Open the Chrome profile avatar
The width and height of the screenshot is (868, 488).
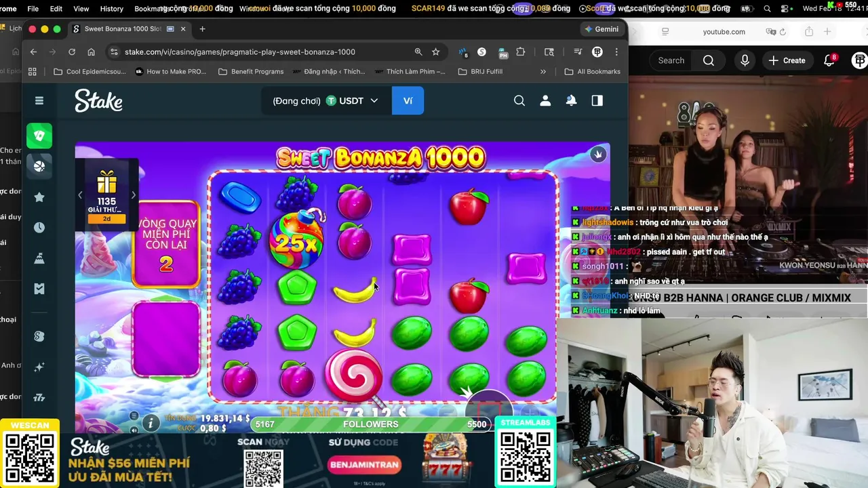point(597,52)
